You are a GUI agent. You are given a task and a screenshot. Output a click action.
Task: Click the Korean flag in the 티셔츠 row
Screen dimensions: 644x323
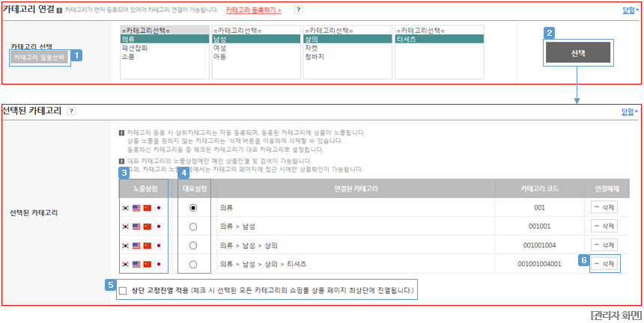tap(126, 265)
